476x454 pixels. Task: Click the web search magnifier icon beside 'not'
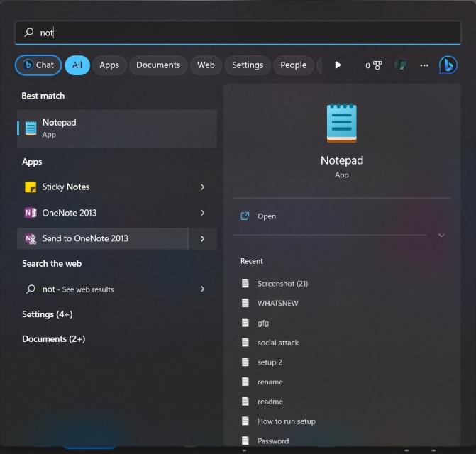[x=31, y=289]
